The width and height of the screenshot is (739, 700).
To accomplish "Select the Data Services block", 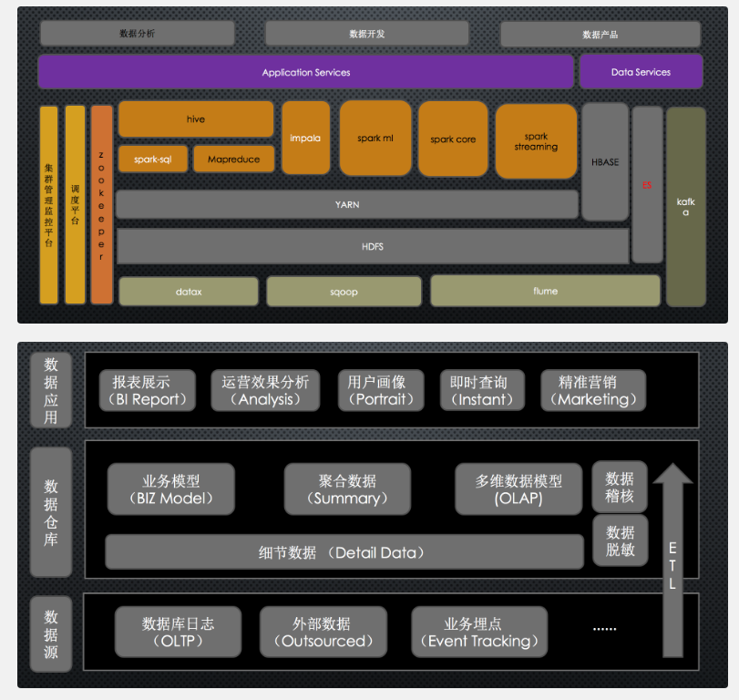I will [x=641, y=72].
